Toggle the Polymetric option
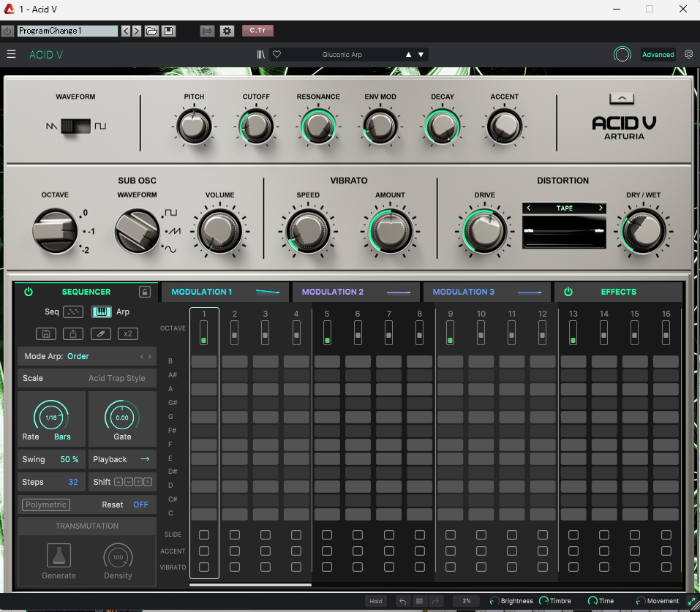Screen dimensions: 700x612 pos(46,505)
